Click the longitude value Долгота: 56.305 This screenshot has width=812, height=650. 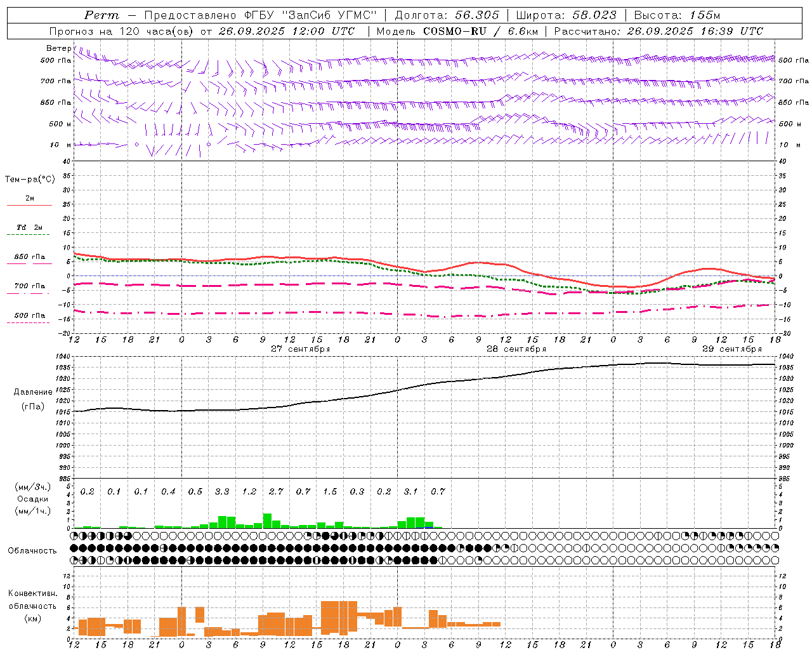(447, 15)
